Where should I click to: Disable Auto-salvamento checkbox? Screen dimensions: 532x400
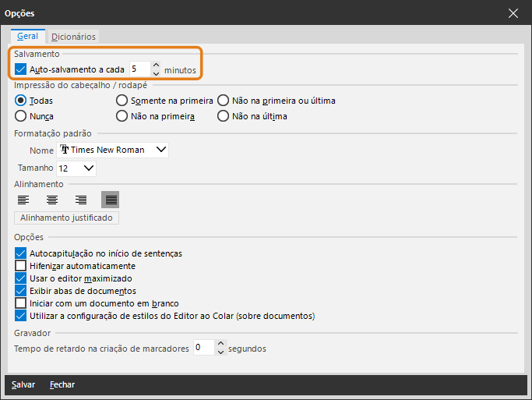pos(21,69)
